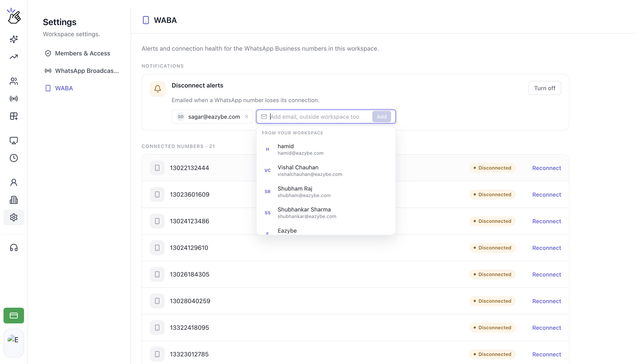This screenshot has height=364, width=642.
Task: Reconnect number 13024129610
Action: click(x=546, y=248)
